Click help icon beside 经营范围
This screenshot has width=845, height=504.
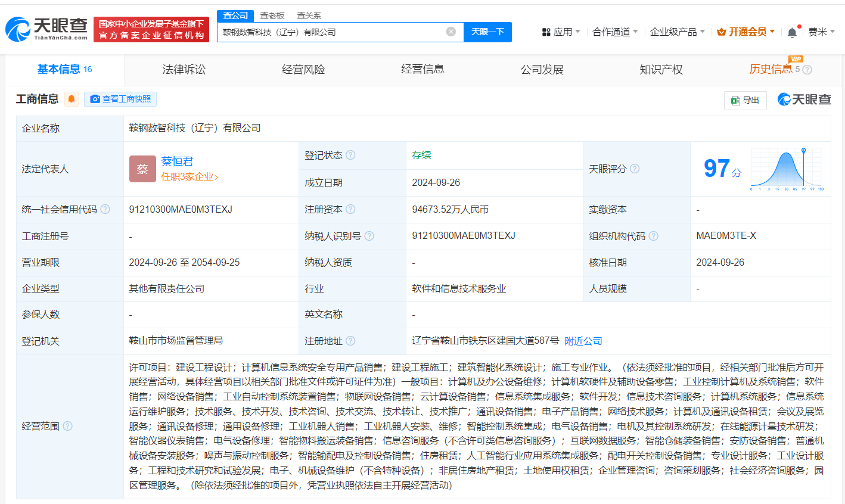[68, 426]
